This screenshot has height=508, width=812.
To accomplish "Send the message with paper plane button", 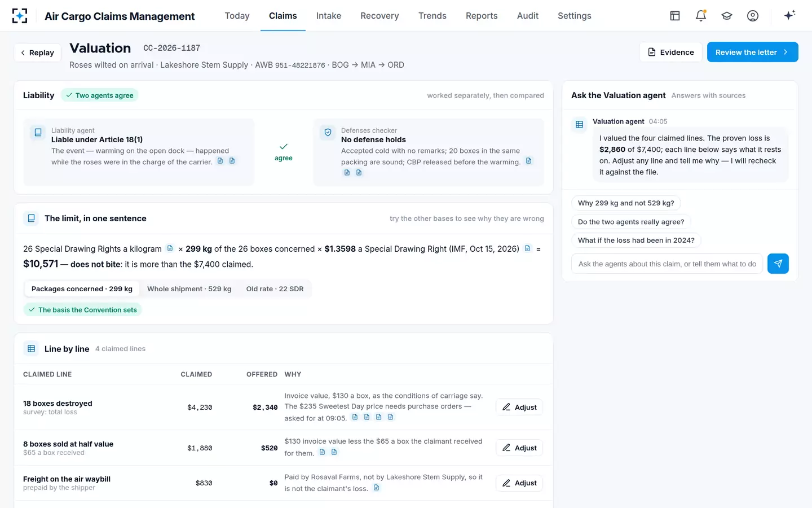I will pos(778,264).
